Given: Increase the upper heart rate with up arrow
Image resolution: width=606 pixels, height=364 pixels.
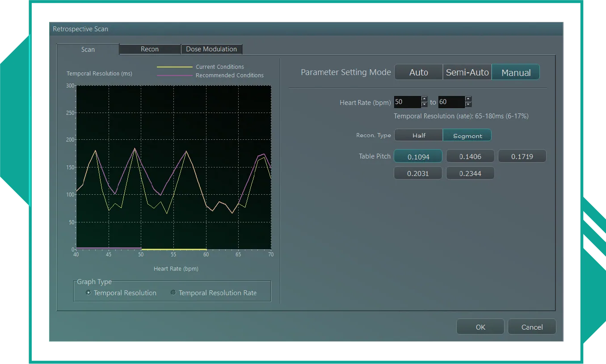Looking at the screenshot, I should pos(468,99).
